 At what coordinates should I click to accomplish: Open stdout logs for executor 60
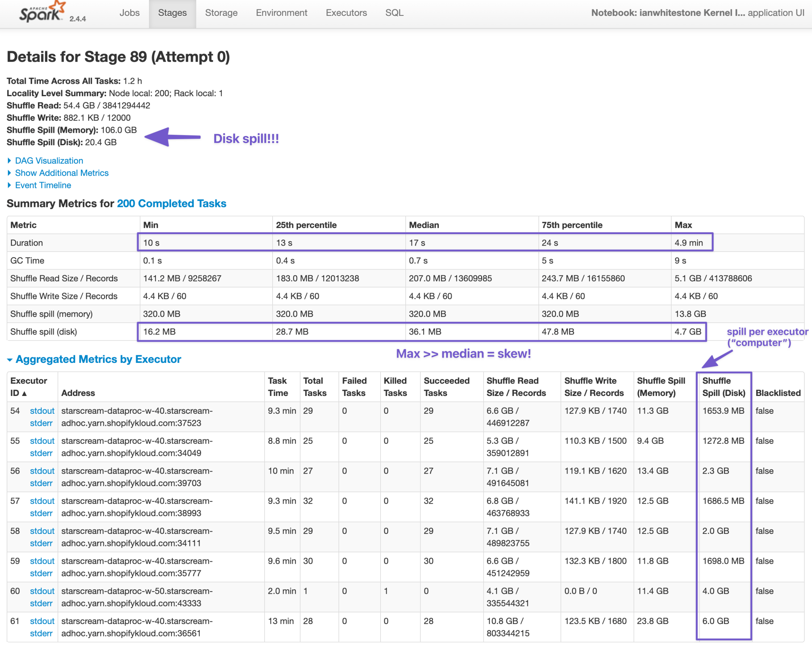(x=42, y=591)
